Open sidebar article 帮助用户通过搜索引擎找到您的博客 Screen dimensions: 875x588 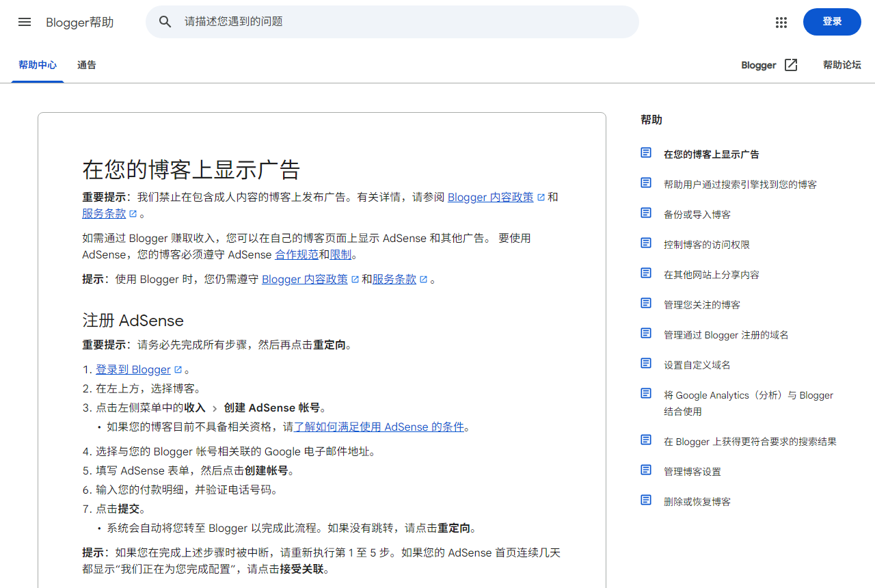click(x=740, y=185)
